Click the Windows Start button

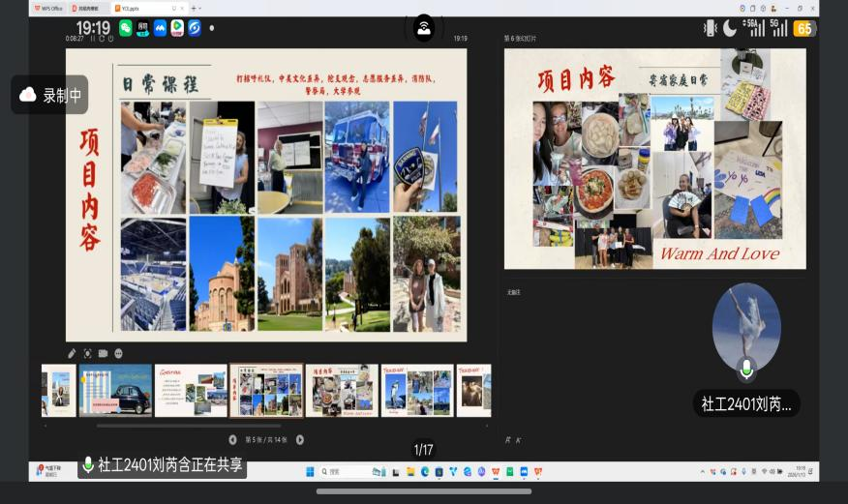point(311,472)
